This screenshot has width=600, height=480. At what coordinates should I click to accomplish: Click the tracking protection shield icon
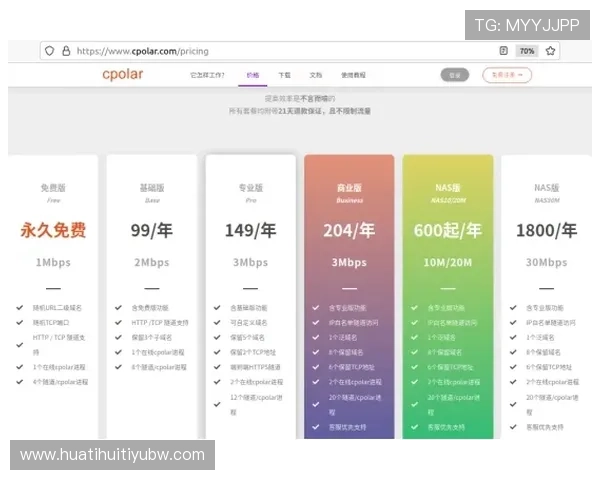tap(49, 51)
